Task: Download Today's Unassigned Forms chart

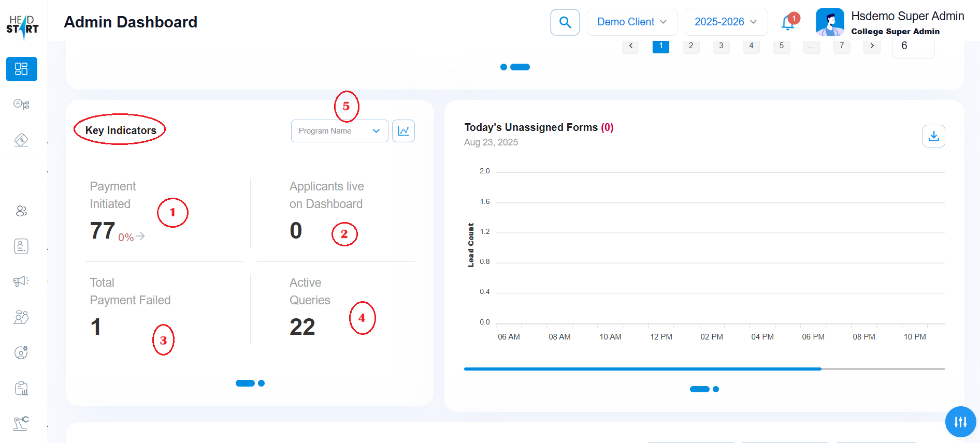Action: (x=933, y=136)
